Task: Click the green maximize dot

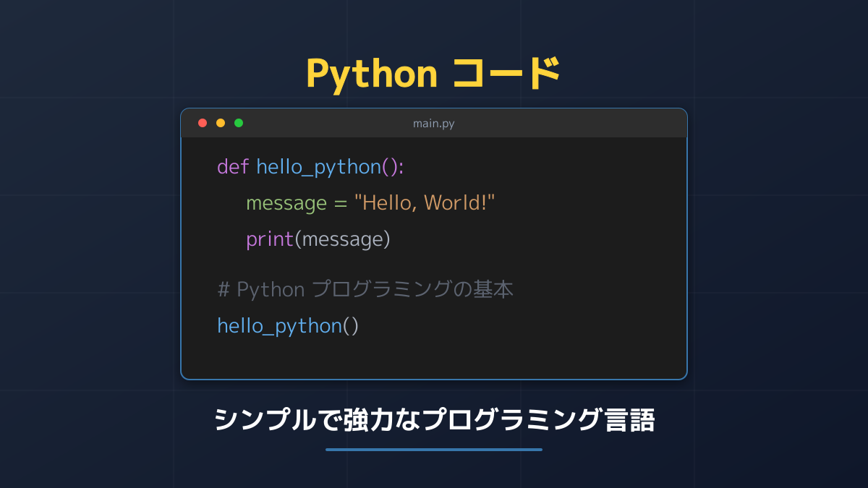Action: 239,123
